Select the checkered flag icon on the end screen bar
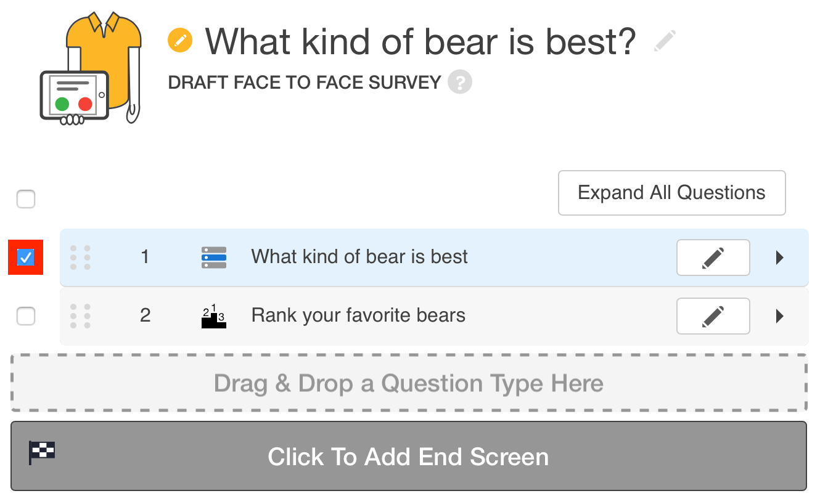The width and height of the screenshot is (820, 504). click(x=41, y=451)
